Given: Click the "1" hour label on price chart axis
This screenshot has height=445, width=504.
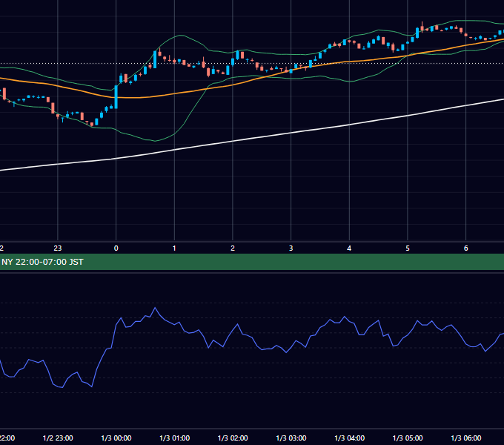Looking at the screenshot, I should 174,248.
